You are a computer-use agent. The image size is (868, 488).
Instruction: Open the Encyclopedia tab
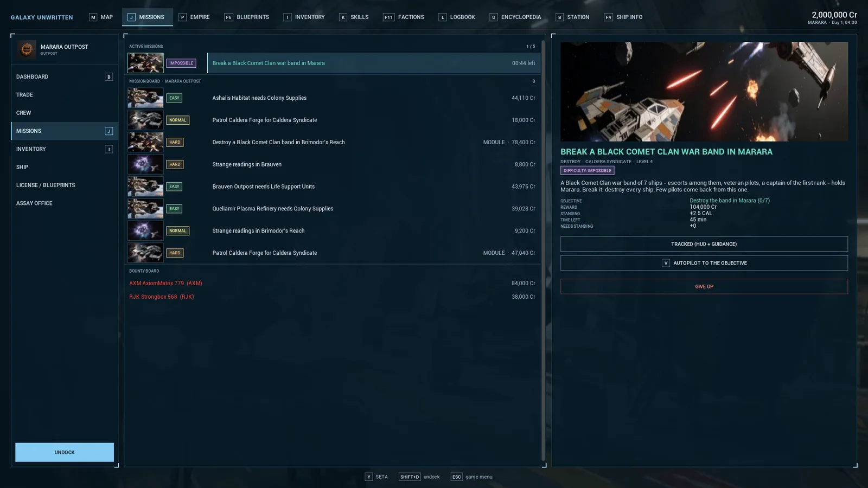tap(515, 17)
